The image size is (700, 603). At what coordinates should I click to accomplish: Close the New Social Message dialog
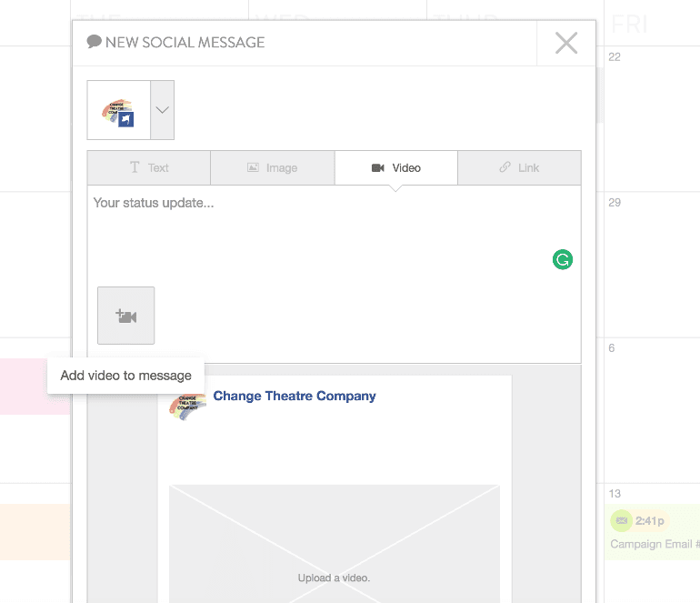click(x=565, y=43)
